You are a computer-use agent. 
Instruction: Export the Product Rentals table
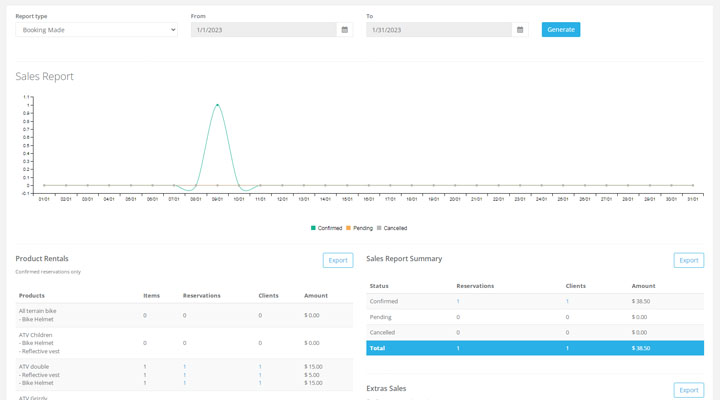coord(338,260)
